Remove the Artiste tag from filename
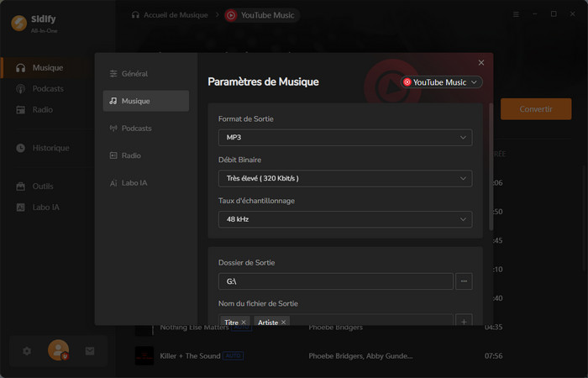This screenshot has height=378, width=588. pos(284,323)
